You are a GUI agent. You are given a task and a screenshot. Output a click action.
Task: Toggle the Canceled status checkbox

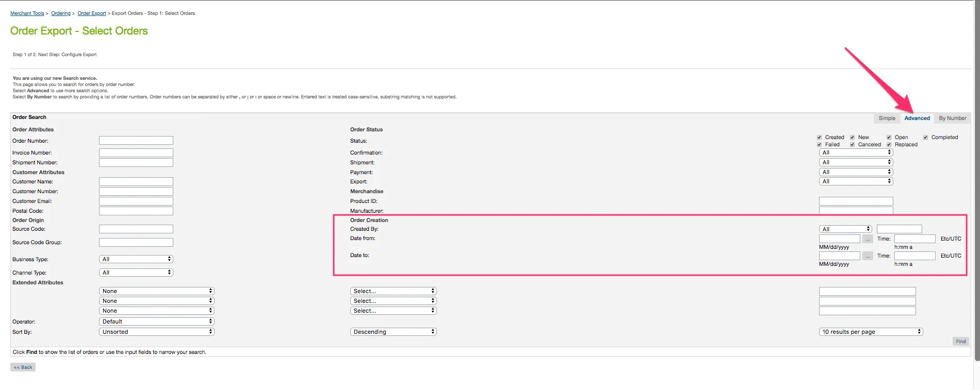tap(852, 145)
